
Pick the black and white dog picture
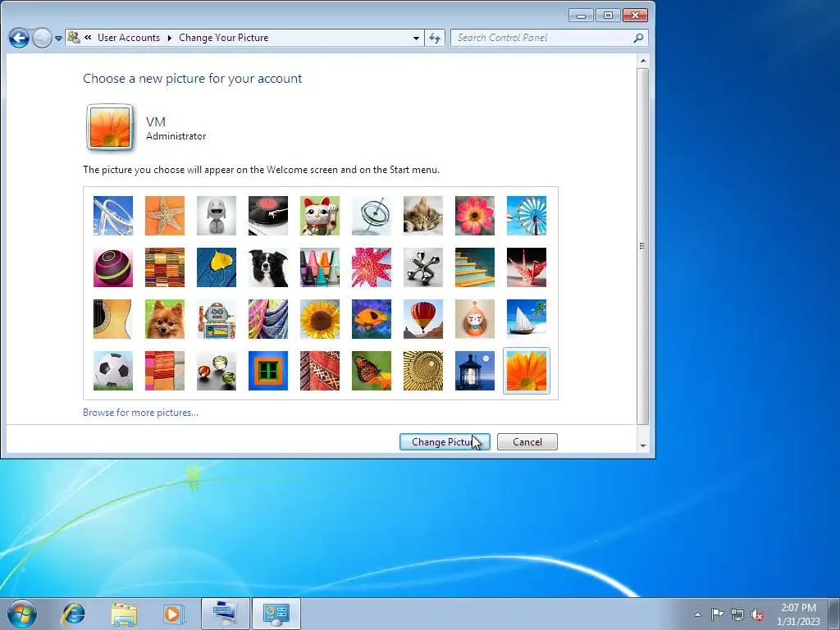(268, 267)
